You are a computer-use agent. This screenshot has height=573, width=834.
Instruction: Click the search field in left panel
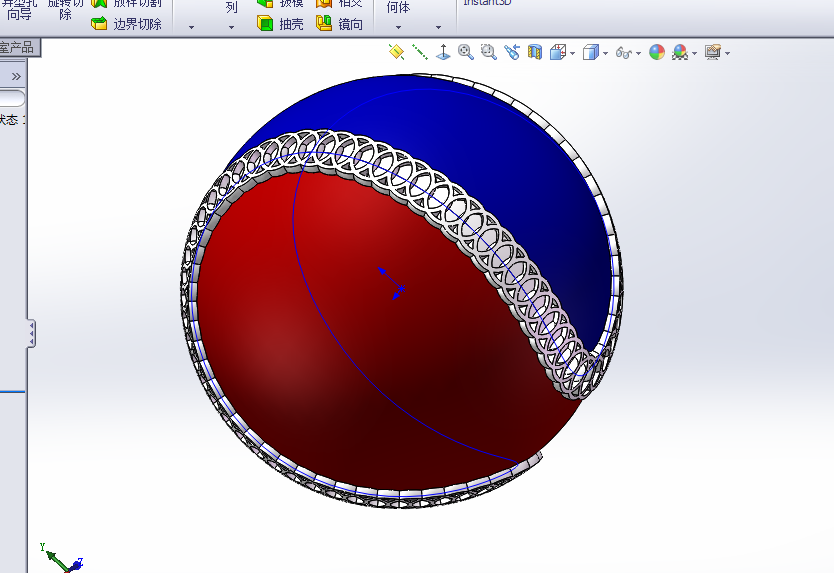pyautogui.click(x=12, y=98)
